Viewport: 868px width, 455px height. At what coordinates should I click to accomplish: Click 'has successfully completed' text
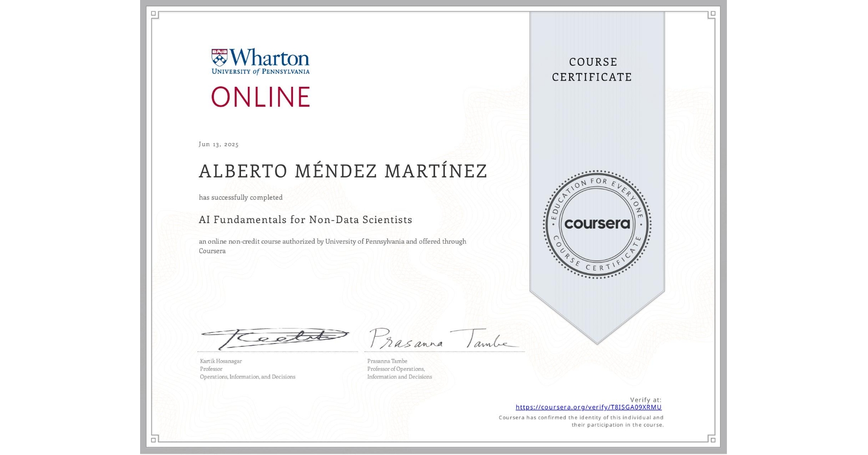coord(241,197)
